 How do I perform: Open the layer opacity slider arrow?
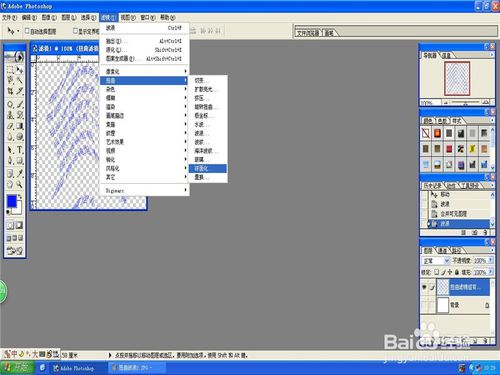click(491, 260)
